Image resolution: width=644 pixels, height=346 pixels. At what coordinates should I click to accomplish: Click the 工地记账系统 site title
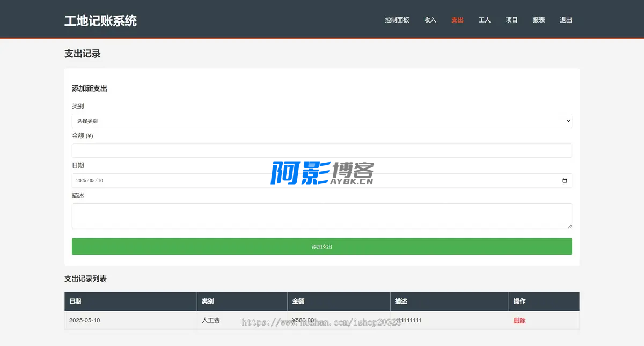pyautogui.click(x=100, y=21)
